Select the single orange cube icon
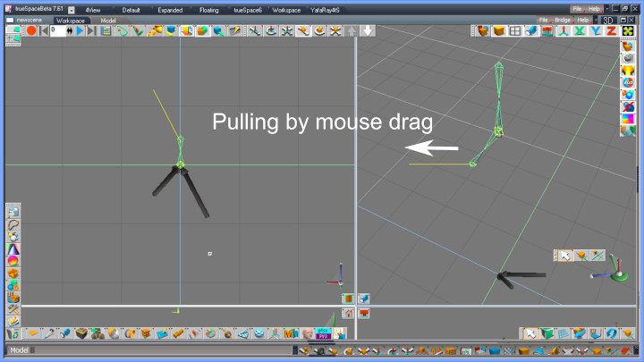Screen dimensions: 644x362 pos(498,31)
